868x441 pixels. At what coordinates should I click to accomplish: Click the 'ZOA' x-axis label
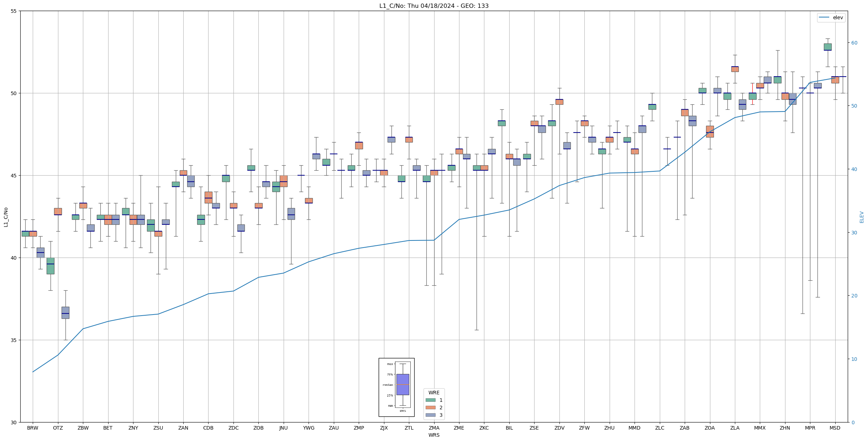tap(710, 428)
